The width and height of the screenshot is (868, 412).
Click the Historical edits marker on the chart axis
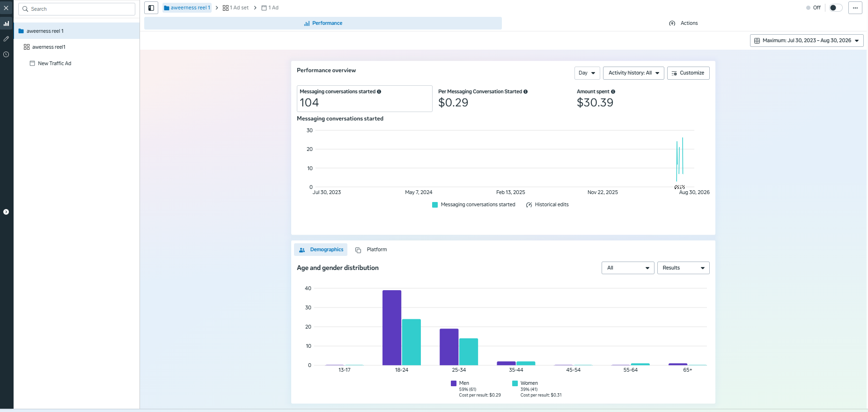point(679,187)
